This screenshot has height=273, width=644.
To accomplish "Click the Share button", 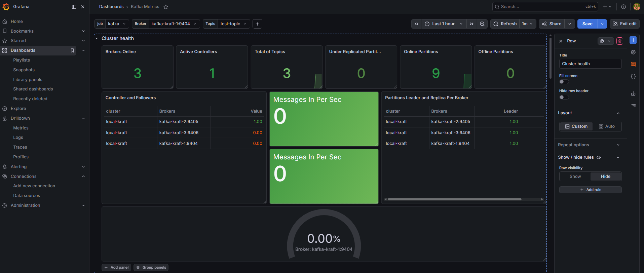I will tap(552, 24).
